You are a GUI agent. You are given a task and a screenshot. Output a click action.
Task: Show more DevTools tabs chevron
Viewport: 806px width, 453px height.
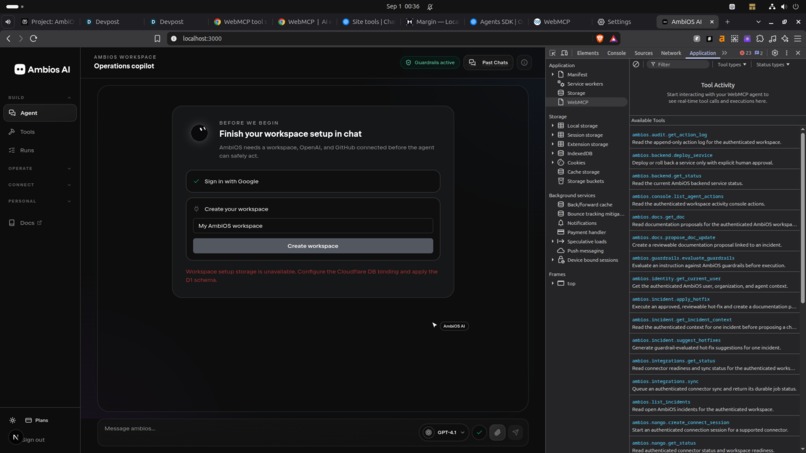click(724, 53)
